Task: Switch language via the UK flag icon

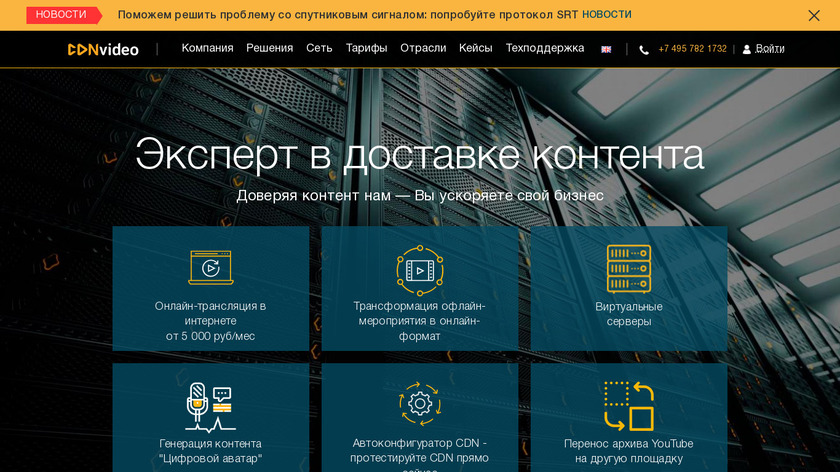Action: [606, 49]
